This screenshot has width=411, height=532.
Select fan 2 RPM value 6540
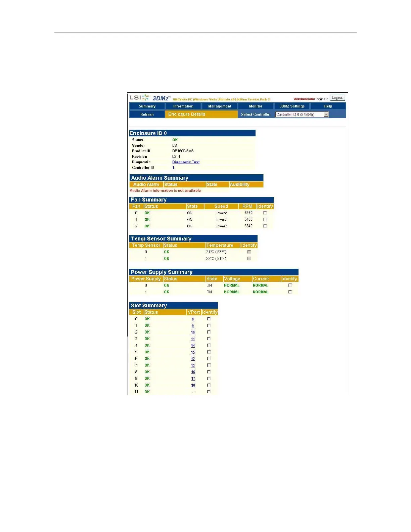(x=248, y=226)
